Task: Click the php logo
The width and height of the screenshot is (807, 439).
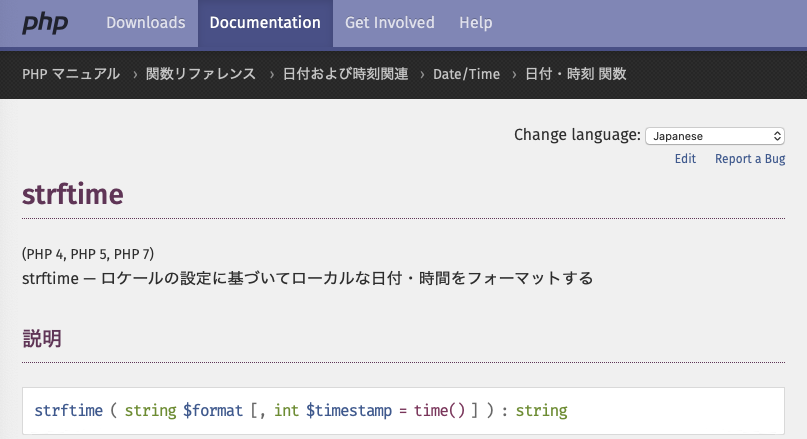Action: tap(45, 23)
